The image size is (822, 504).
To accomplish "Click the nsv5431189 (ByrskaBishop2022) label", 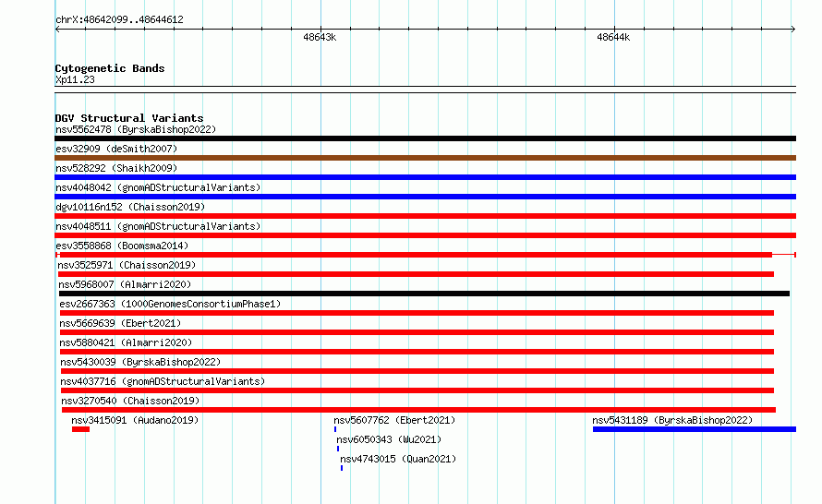I will pos(672,420).
